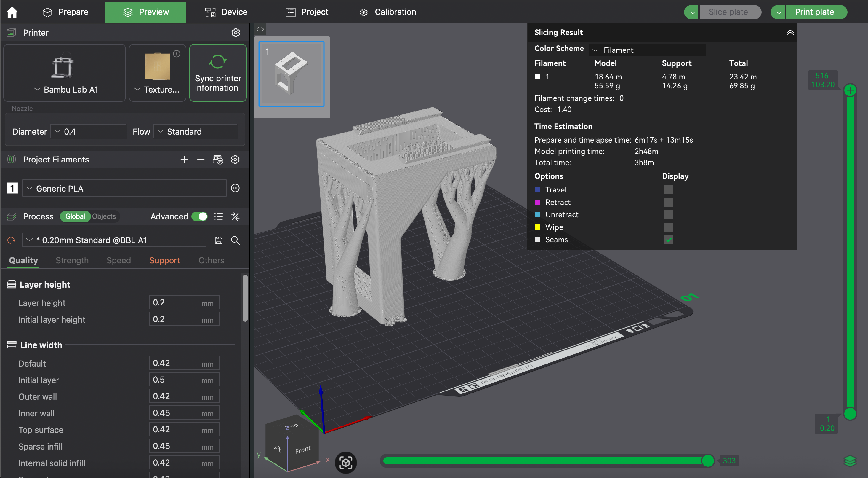Click horizontal move slider handle at 303
The width and height of the screenshot is (868, 478).
708,461
